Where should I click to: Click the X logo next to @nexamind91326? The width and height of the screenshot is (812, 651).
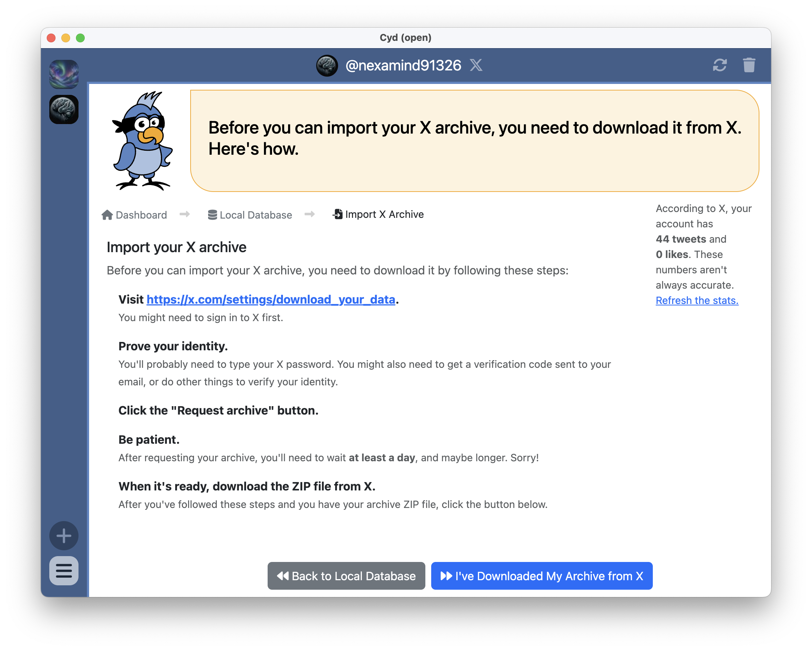point(476,65)
